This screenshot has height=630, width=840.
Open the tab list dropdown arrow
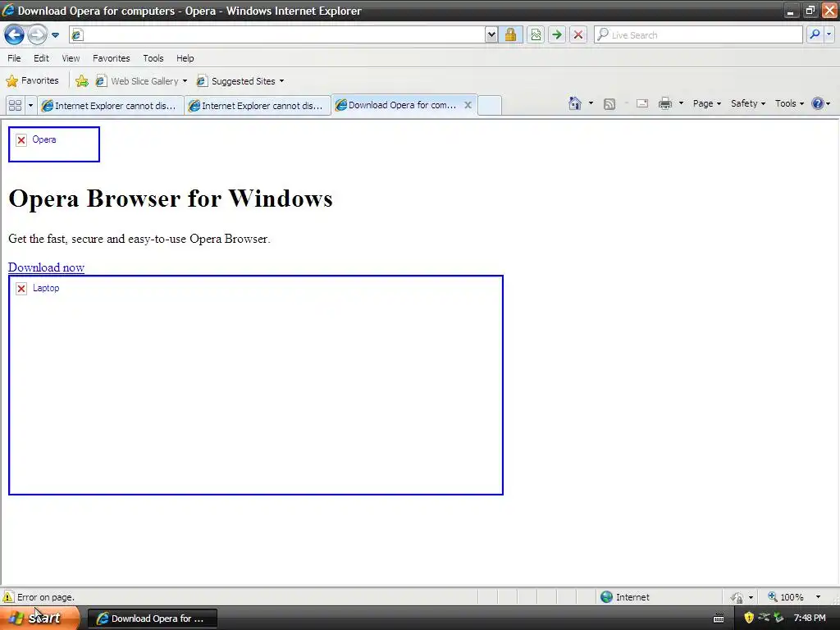[x=30, y=106]
